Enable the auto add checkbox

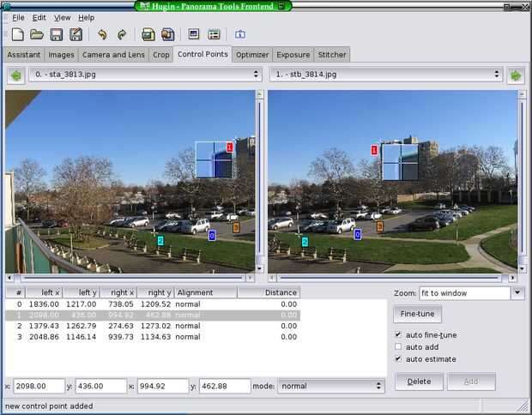point(398,346)
